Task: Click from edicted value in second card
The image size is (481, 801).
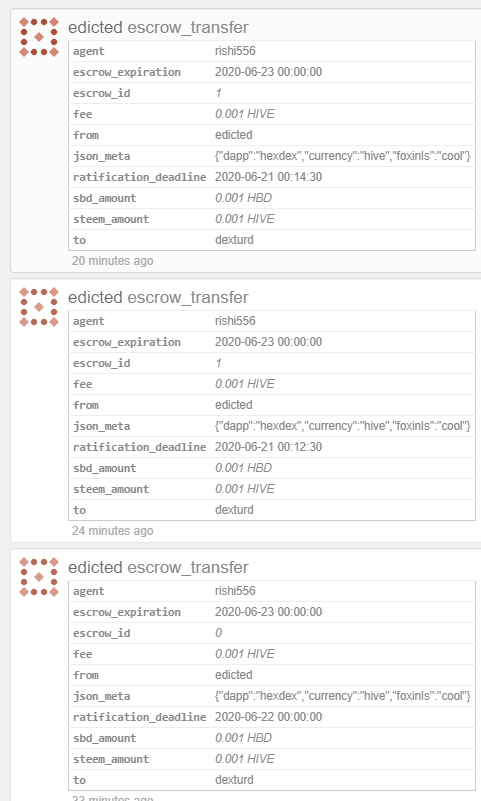Action: point(233,405)
